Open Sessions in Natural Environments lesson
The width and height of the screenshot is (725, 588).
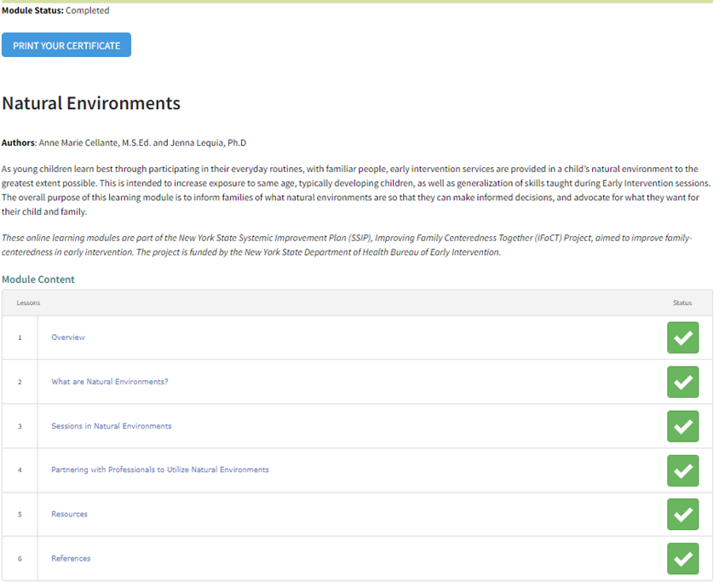pos(112,426)
